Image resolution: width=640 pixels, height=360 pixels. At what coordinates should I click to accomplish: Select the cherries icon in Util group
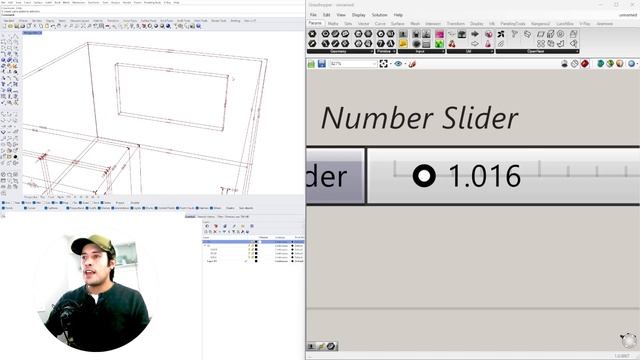452,44
